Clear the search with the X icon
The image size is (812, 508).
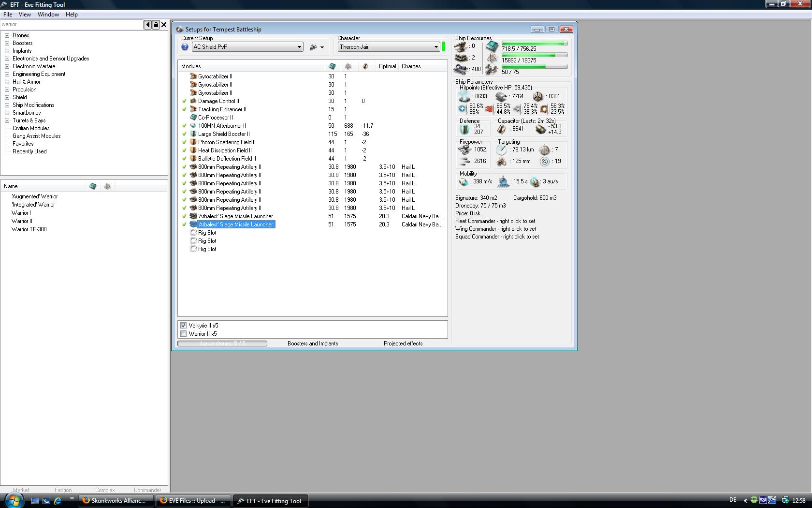[x=164, y=25]
